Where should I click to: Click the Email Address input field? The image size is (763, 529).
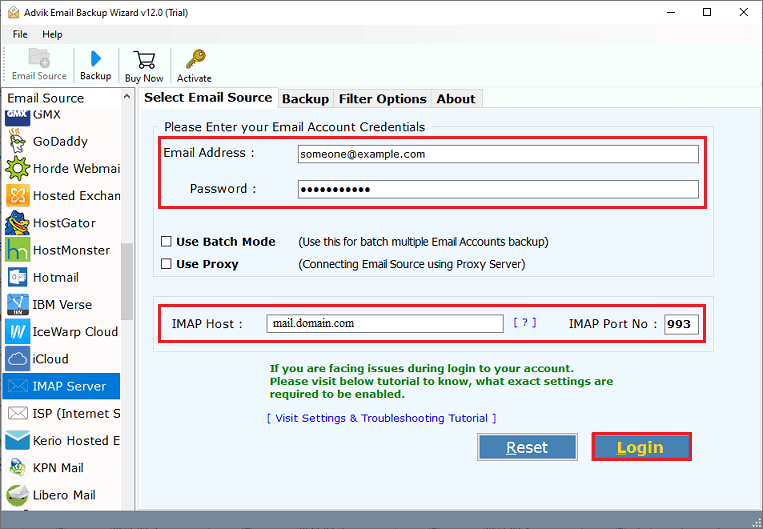point(498,154)
